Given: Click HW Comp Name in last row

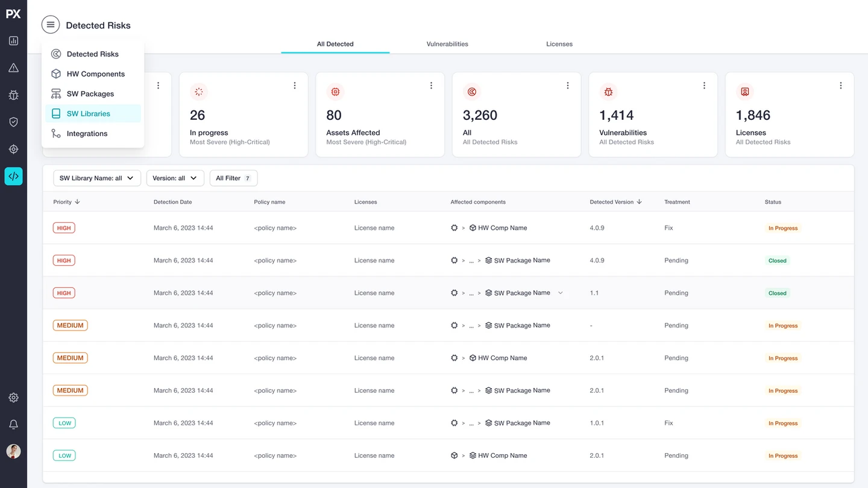Looking at the screenshot, I should click(503, 455).
